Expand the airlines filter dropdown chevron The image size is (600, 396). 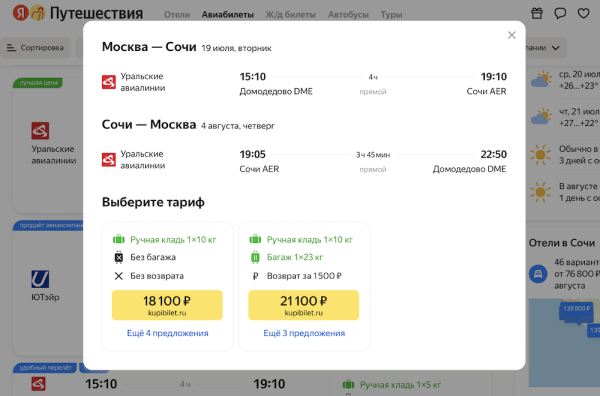tap(556, 48)
